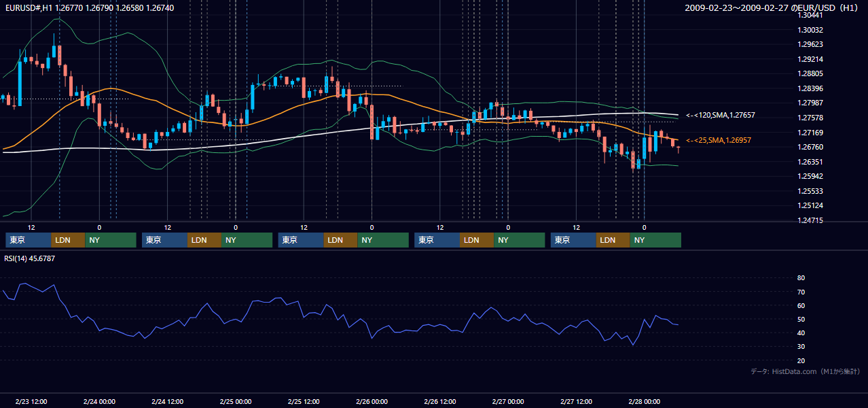This screenshot has width=868, height=408.
Task: Select the 2009-02-23～2009-02-27 date range header
Action: coord(773,7)
